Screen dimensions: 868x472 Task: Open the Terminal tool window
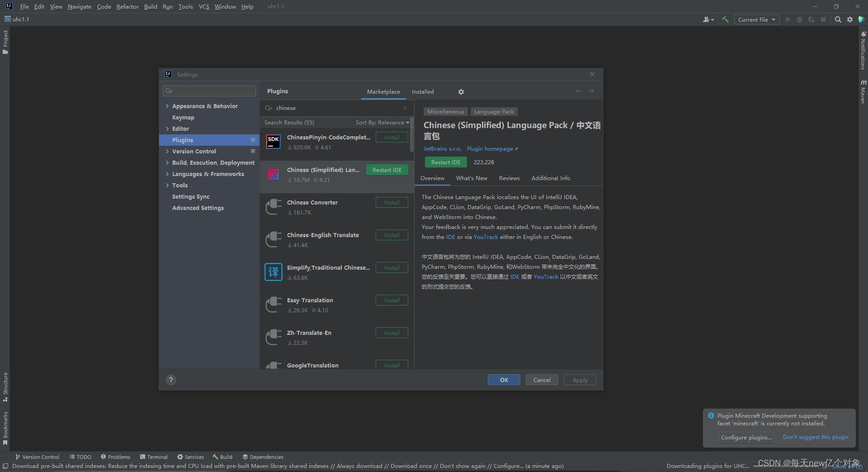coord(154,457)
